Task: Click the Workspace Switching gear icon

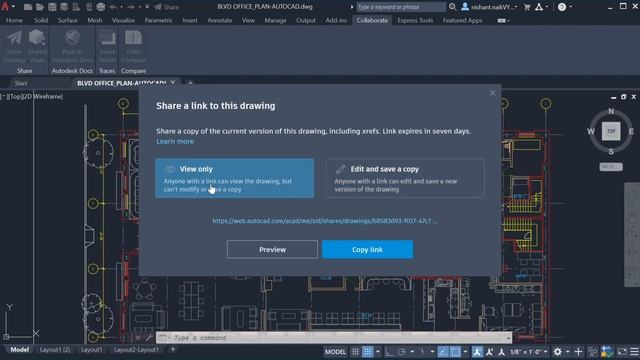Action: coord(558,351)
